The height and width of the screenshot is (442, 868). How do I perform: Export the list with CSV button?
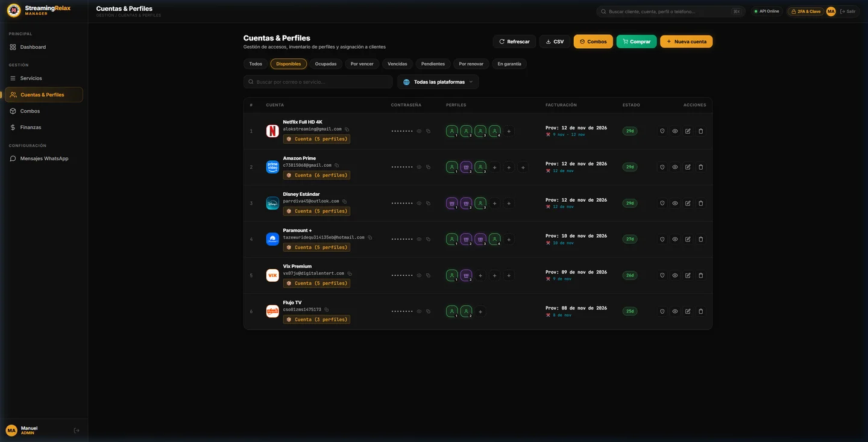click(555, 42)
